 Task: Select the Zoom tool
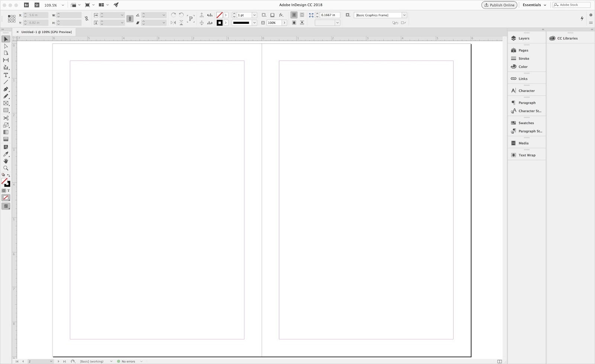click(x=6, y=168)
